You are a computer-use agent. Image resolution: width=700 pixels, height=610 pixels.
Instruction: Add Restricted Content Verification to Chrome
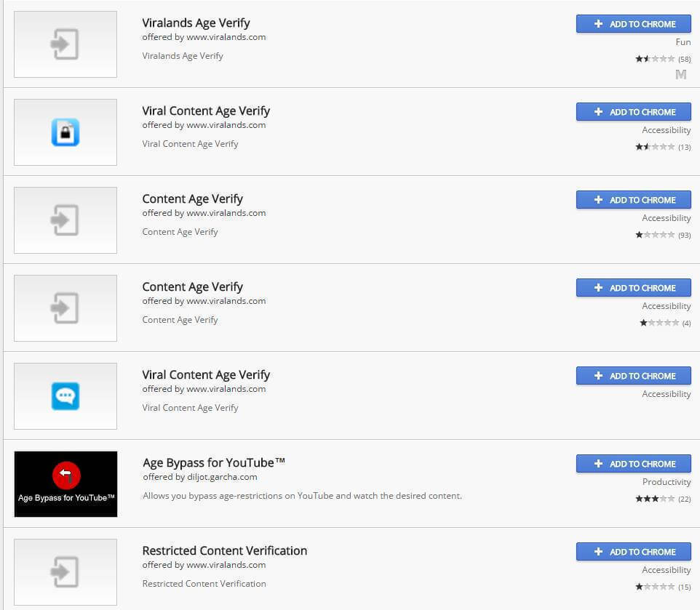tap(634, 552)
